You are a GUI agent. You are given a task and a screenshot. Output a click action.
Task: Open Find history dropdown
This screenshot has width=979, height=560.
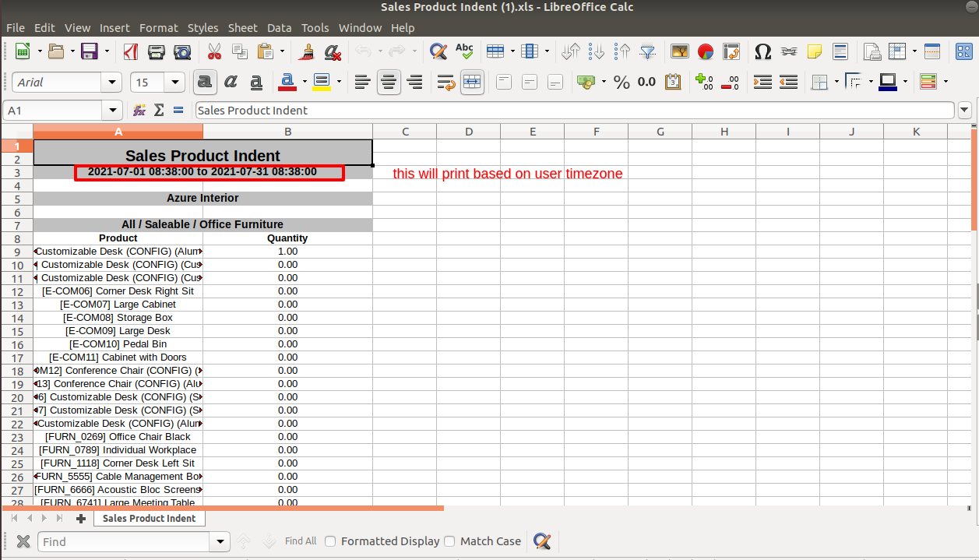point(221,541)
